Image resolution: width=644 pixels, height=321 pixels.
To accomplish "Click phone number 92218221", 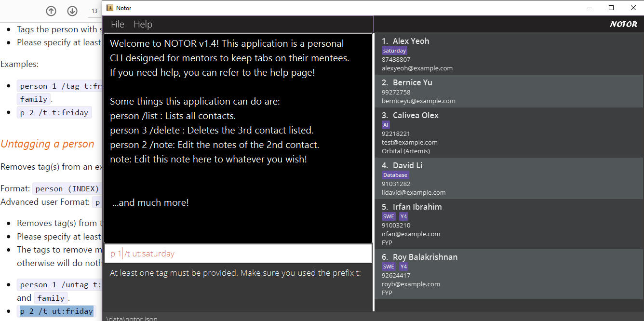I will [396, 134].
